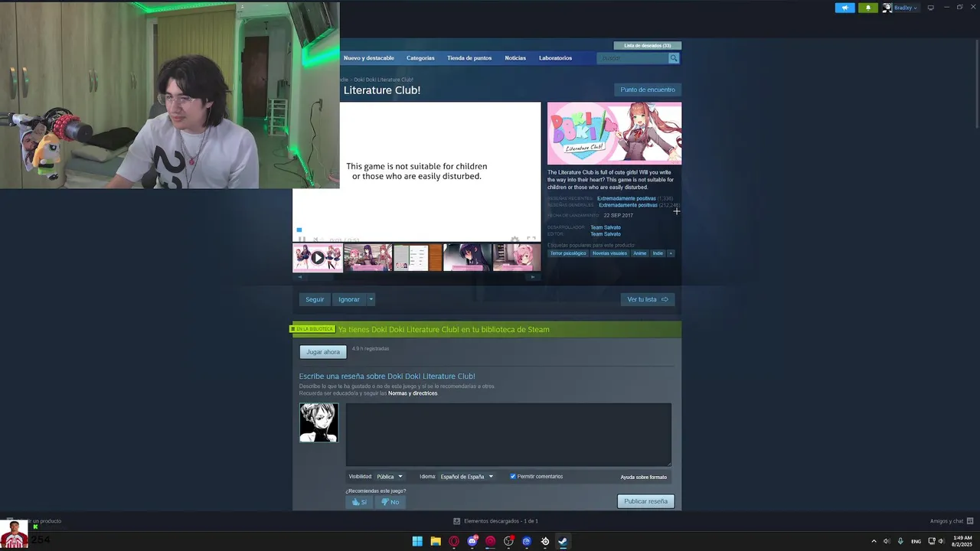Viewport: 980px width, 551px height.
Task: Click Punto de encuentro button
Action: coord(648,90)
